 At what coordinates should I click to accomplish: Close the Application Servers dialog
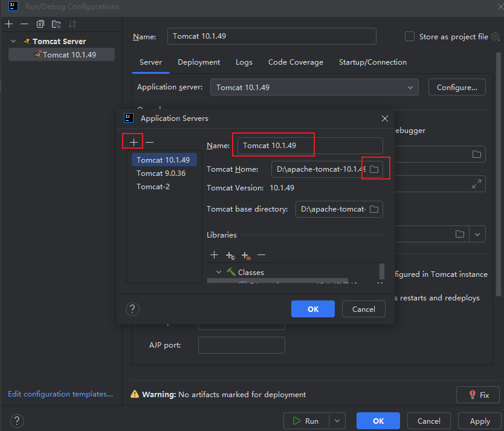[x=385, y=118]
